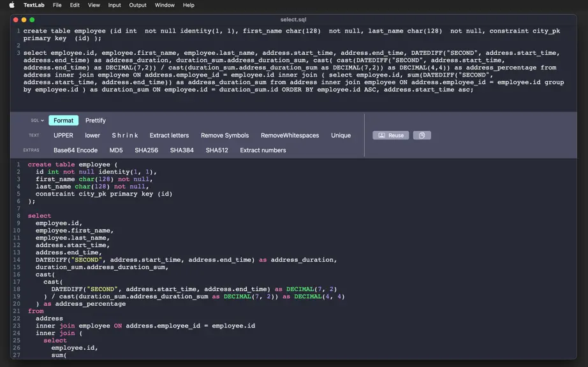Screen dimensions: 588x367
Task: Click the "sum(" text on output line 27
Action: tap(59, 355)
